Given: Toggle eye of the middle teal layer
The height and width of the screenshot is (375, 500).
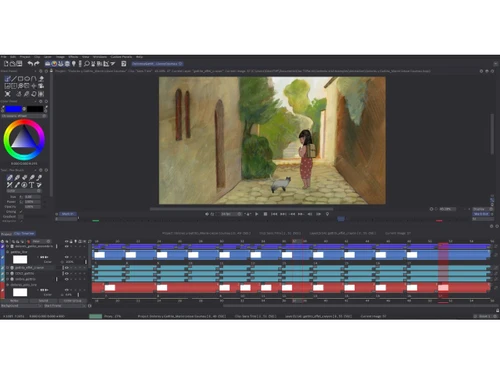Looking at the screenshot, I should point(66,273).
